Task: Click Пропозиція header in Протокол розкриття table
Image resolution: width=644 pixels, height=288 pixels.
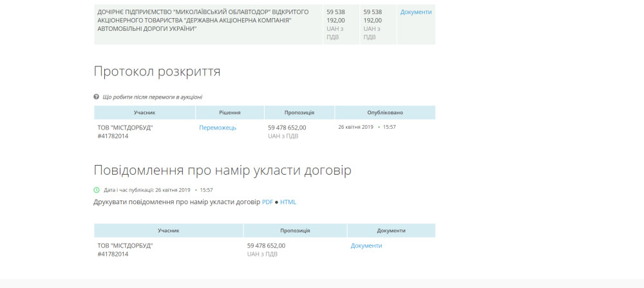Action: pyautogui.click(x=299, y=112)
